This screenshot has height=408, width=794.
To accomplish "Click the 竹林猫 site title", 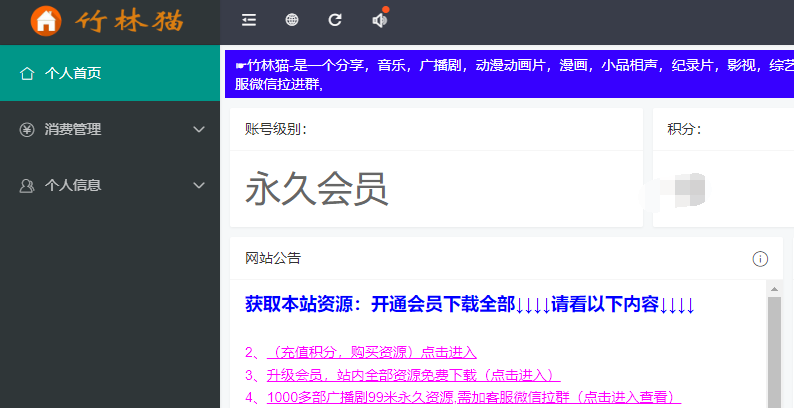I will click(x=130, y=21).
